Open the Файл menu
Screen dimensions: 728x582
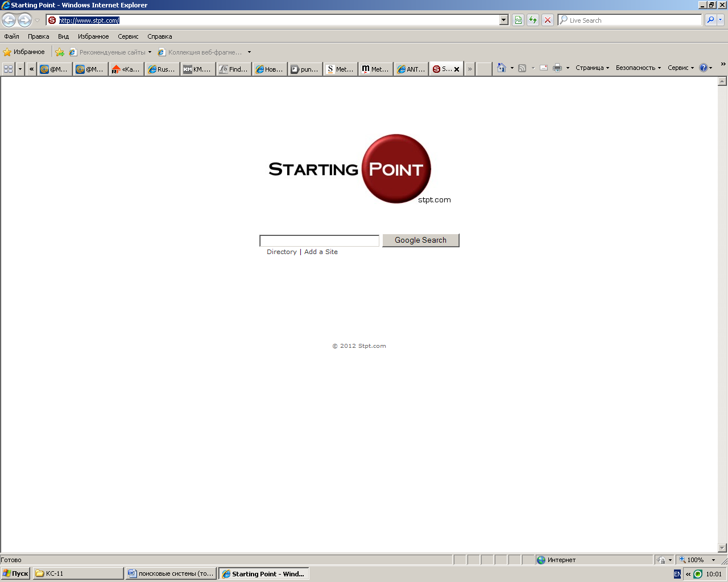click(x=11, y=36)
